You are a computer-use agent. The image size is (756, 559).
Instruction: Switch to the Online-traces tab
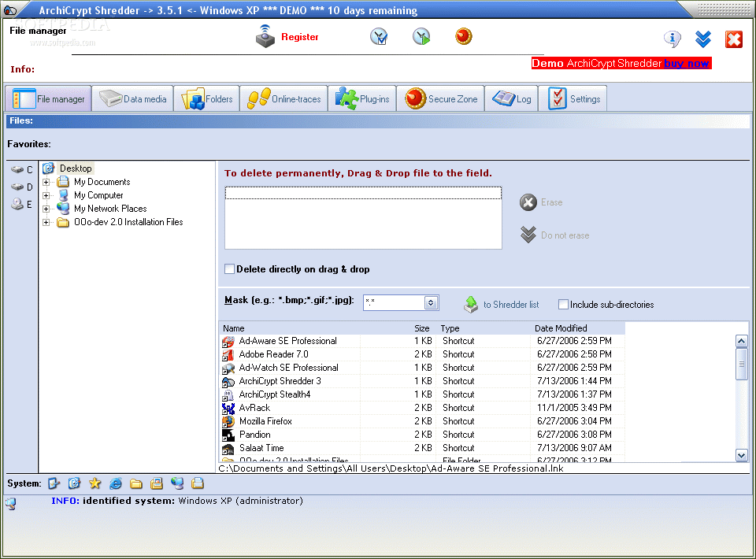point(283,98)
